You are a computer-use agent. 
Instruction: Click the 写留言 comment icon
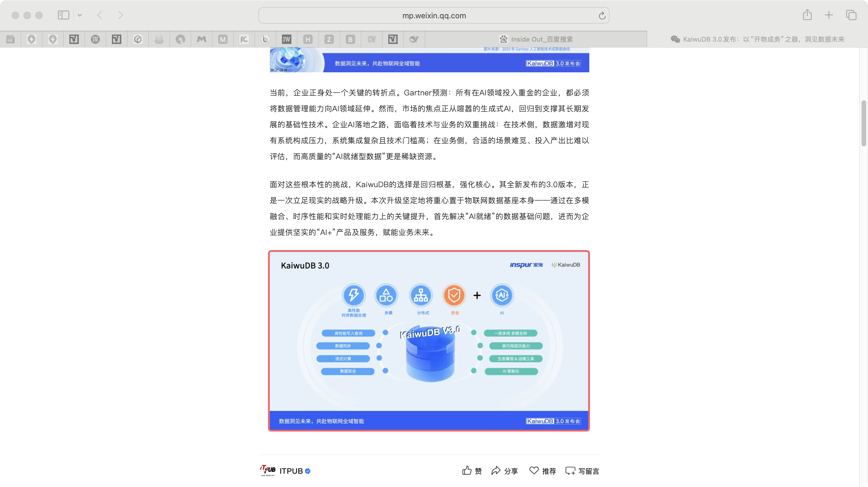[570, 471]
